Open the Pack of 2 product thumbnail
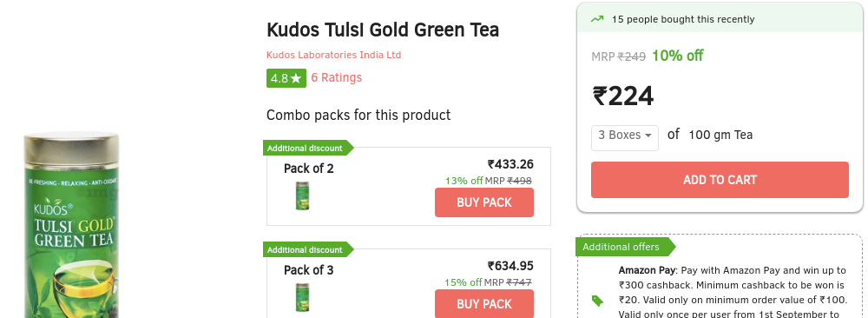 click(x=303, y=196)
